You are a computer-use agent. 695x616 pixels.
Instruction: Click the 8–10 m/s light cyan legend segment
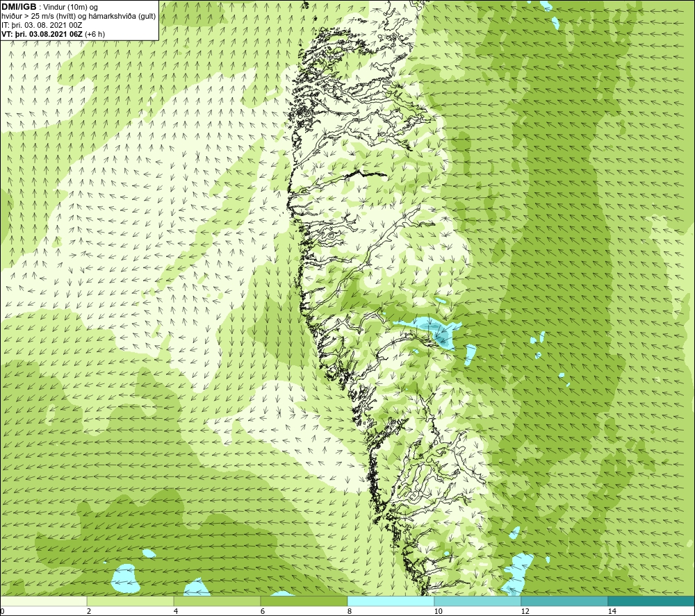391,601
